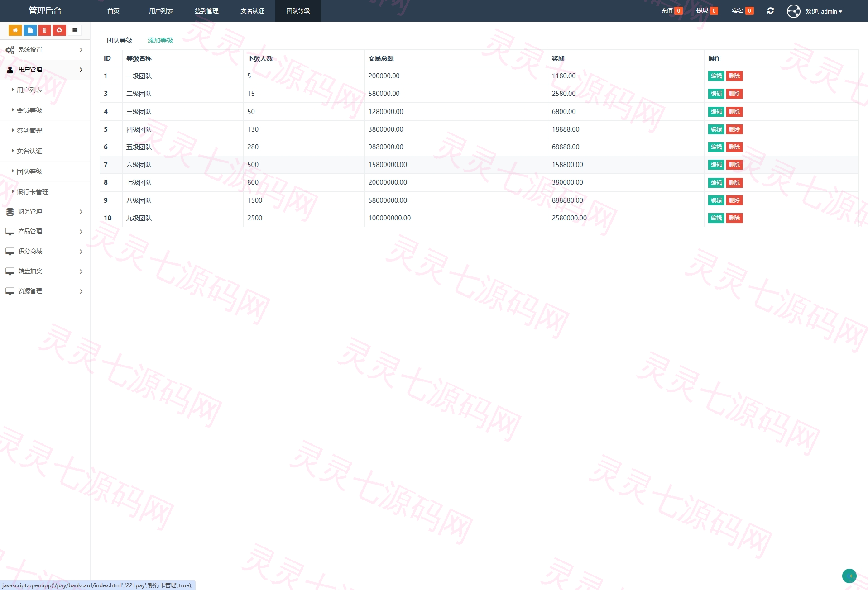Open 实名认证 in the sidebar

(29, 151)
